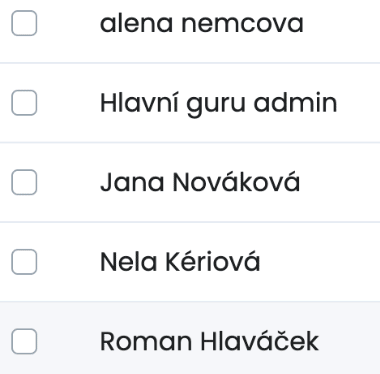The width and height of the screenshot is (380, 374).
Task: Click the surname 'Hlaváček' in highlighted row
Action: coord(260,341)
